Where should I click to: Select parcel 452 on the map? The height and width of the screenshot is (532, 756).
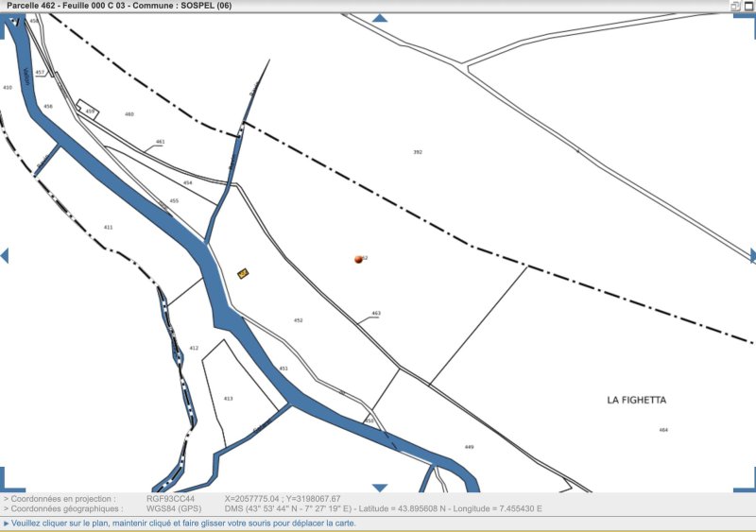(299, 320)
